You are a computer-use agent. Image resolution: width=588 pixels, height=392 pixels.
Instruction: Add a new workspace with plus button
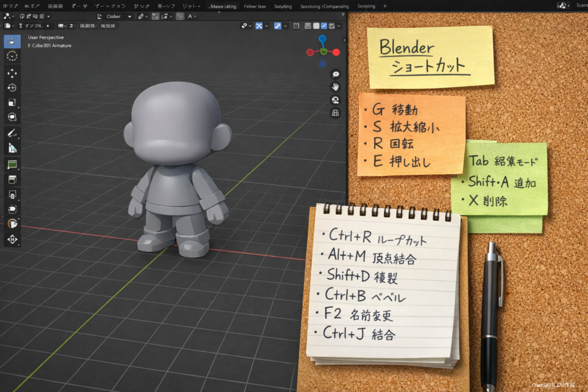pyautogui.click(x=385, y=6)
